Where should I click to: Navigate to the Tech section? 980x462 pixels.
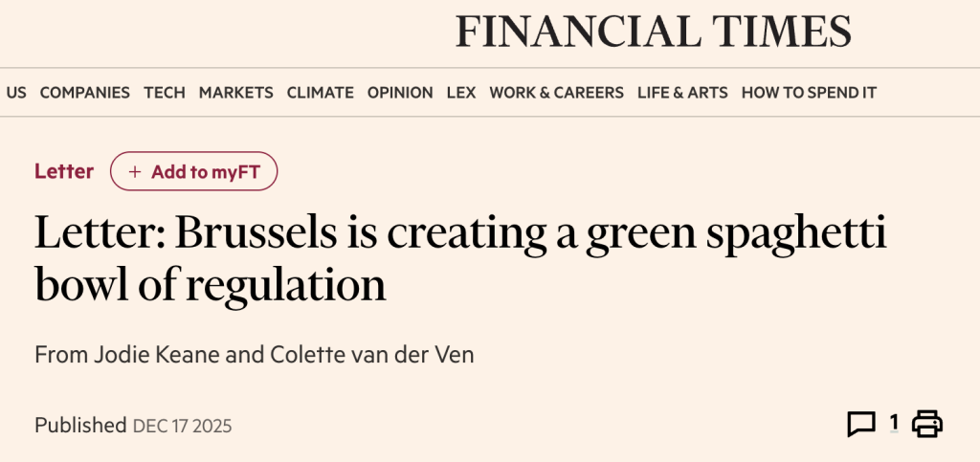click(165, 93)
